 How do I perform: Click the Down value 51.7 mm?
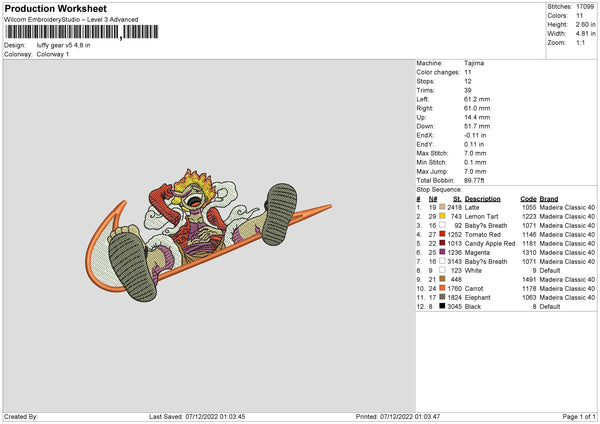click(x=477, y=126)
